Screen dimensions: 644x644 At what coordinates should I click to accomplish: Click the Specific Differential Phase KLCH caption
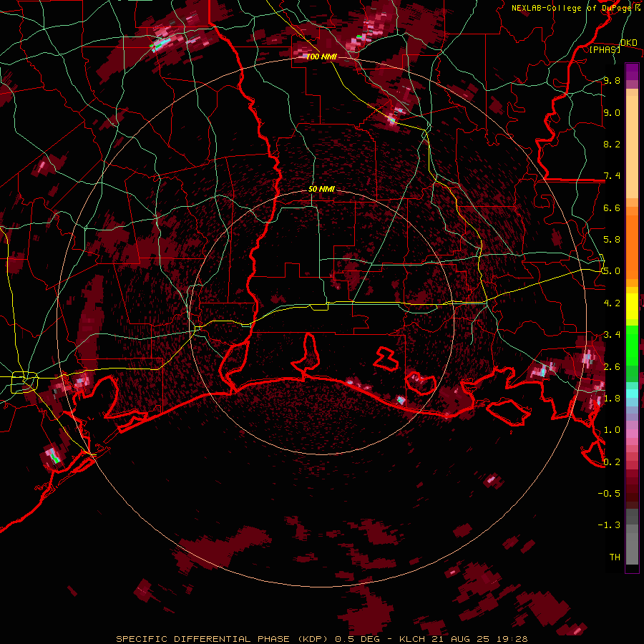(321, 639)
